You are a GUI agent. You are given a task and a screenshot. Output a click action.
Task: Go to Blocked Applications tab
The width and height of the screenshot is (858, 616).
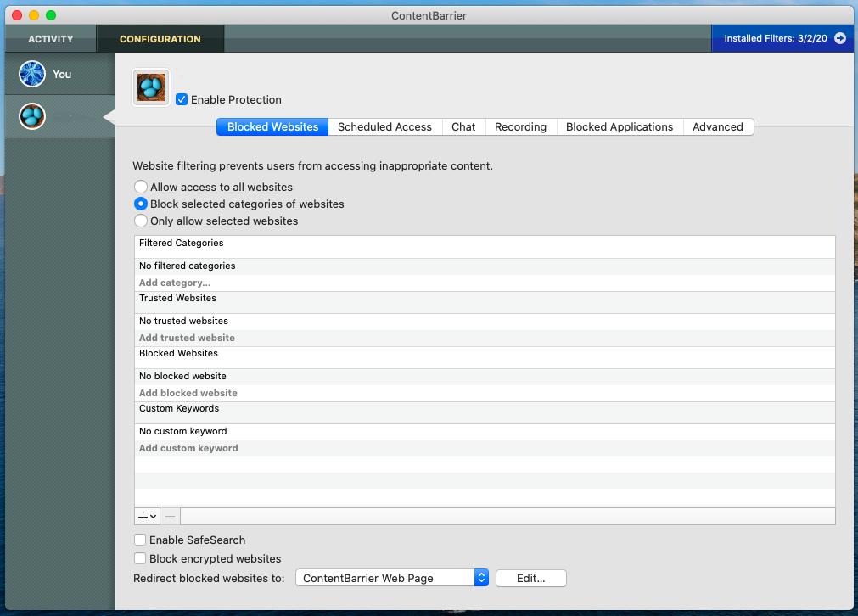(x=620, y=127)
